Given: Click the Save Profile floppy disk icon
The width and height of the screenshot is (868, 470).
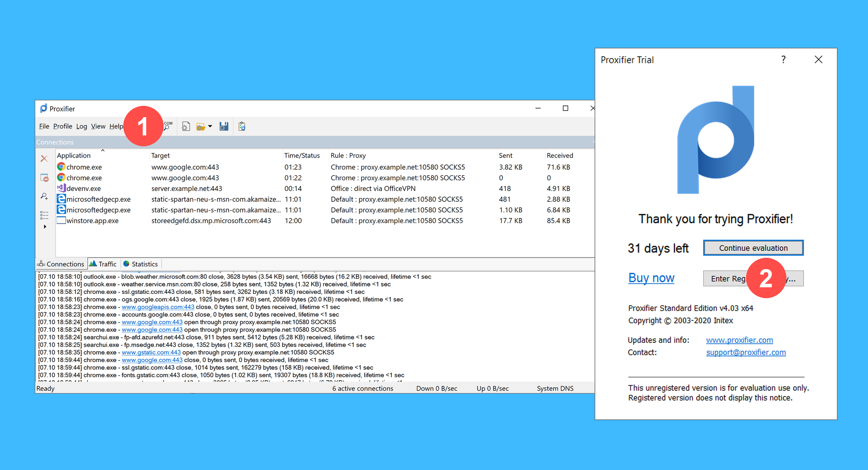Looking at the screenshot, I should point(224,126).
